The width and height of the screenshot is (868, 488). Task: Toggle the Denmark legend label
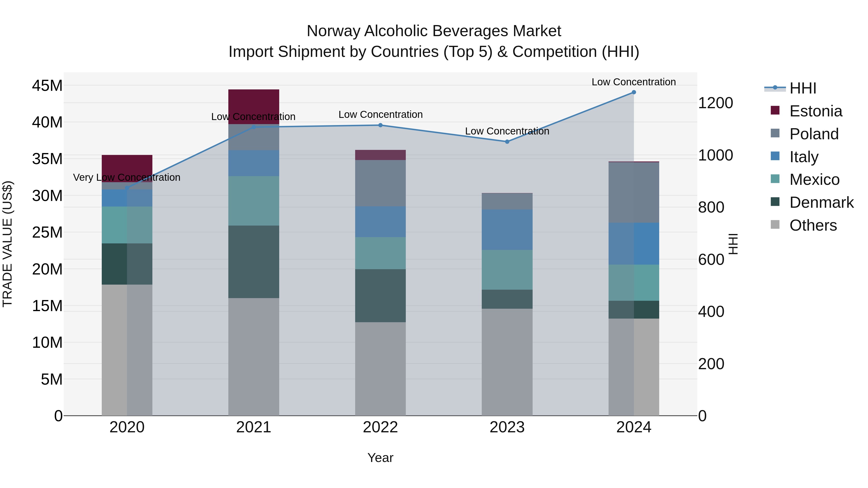tap(821, 202)
